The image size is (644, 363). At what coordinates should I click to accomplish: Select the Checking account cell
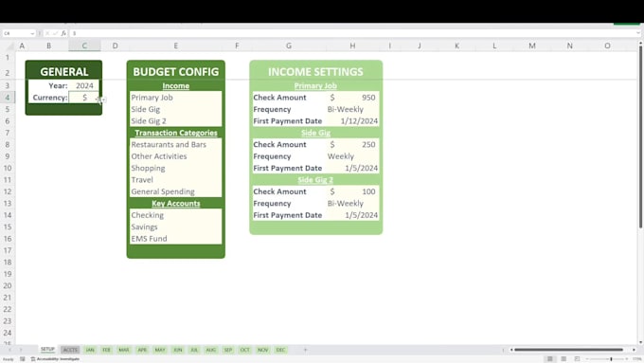(176, 215)
